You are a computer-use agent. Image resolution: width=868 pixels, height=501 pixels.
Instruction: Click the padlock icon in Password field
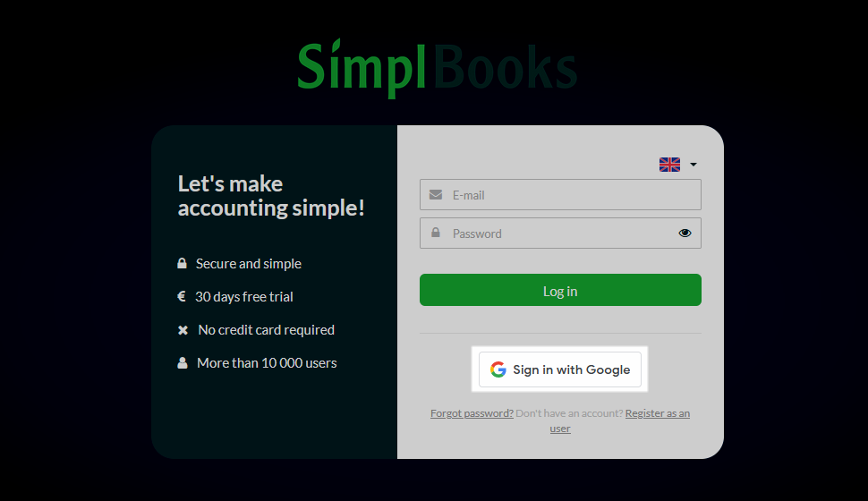(x=436, y=233)
